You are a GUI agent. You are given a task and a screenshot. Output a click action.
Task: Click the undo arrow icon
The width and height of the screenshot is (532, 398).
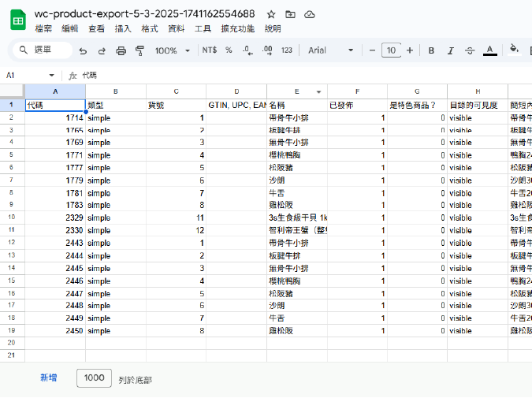tap(82, 50)
